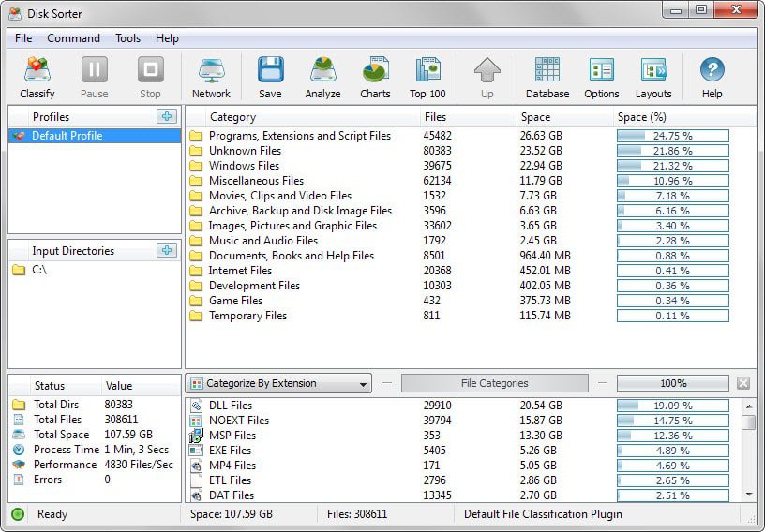The image size is (765, 532).
Task: Add a new profile with the plus button
Action: (x=167, y=116)
